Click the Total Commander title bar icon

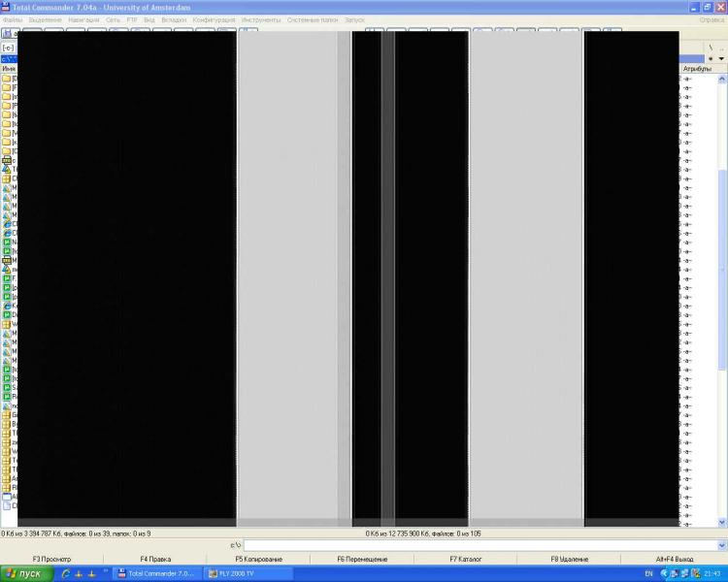(6, 7)
